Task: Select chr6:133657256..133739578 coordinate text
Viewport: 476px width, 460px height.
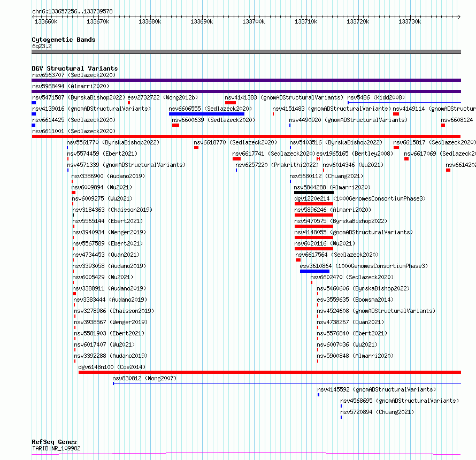Action: point(72,11)
